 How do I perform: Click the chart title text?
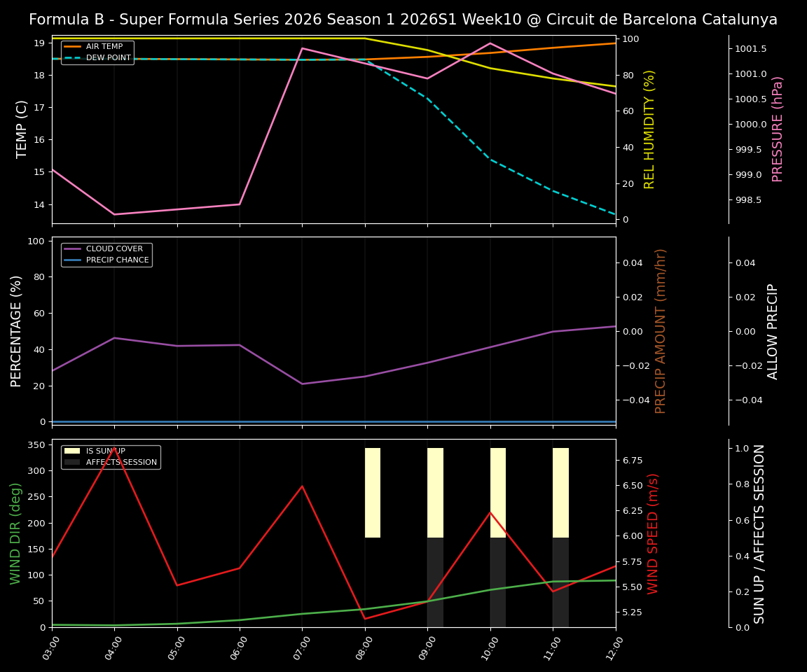403,20
